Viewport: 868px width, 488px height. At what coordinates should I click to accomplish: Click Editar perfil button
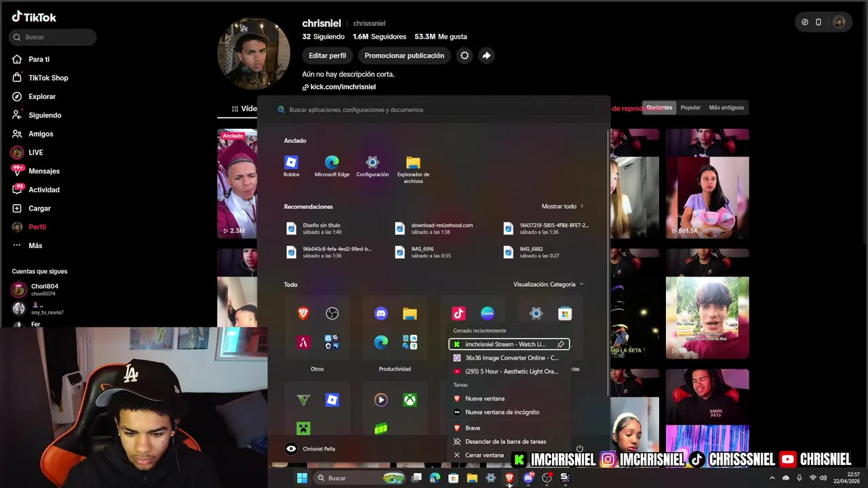pos(328,56)
